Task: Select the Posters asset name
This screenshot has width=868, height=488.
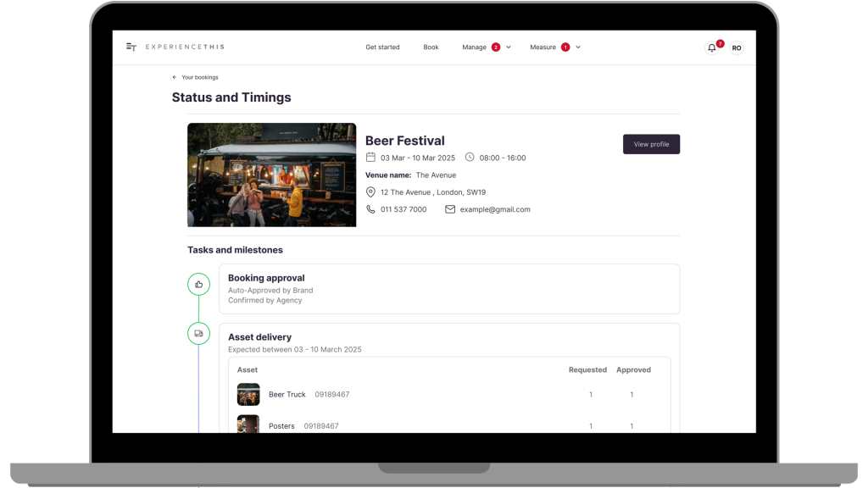Action: (281, 426)
